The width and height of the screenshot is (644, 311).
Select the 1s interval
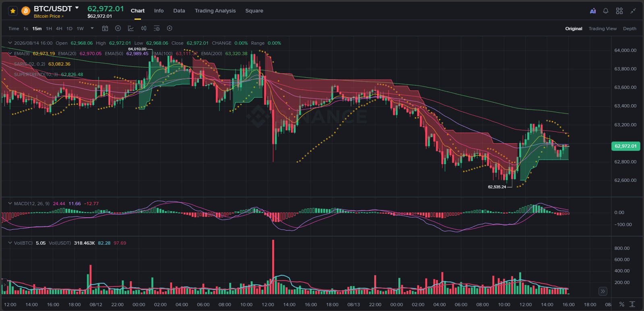(26, 29)
